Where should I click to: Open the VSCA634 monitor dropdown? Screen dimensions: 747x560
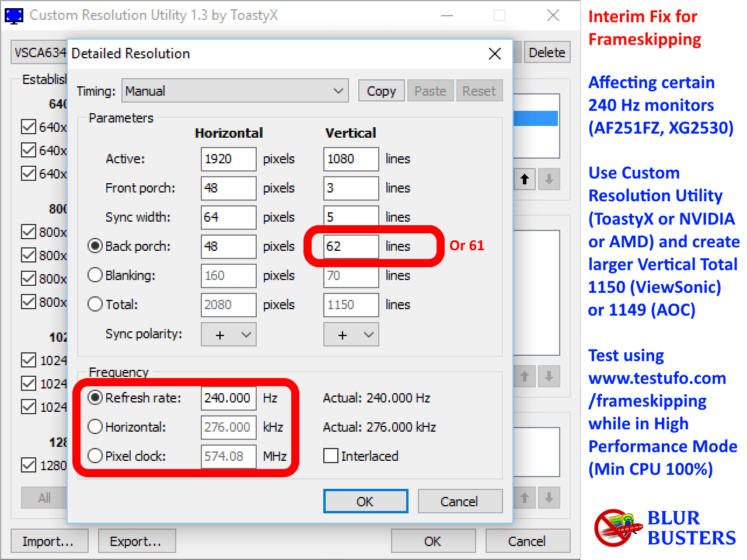click(39, 52)
